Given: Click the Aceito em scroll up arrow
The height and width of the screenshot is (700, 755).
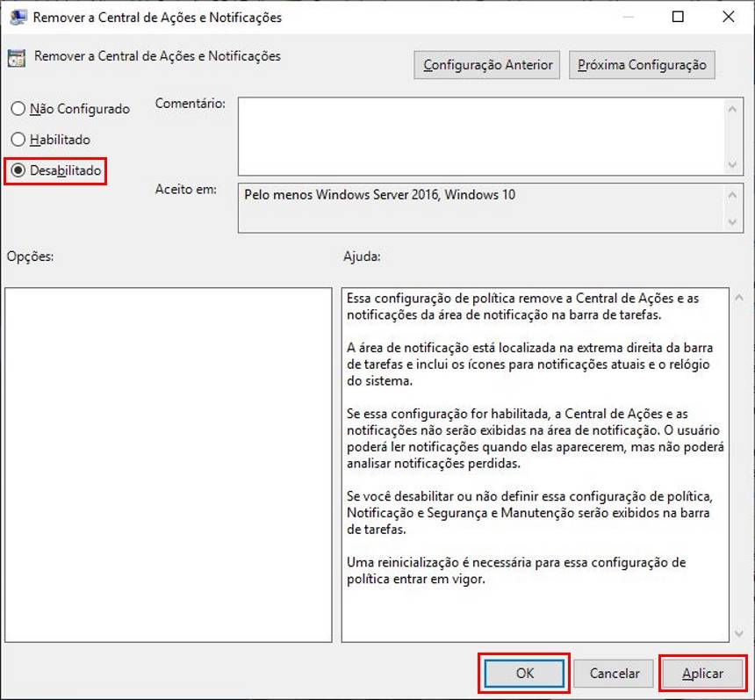Looking at the screenshot, I should click(x=732, y=195).
